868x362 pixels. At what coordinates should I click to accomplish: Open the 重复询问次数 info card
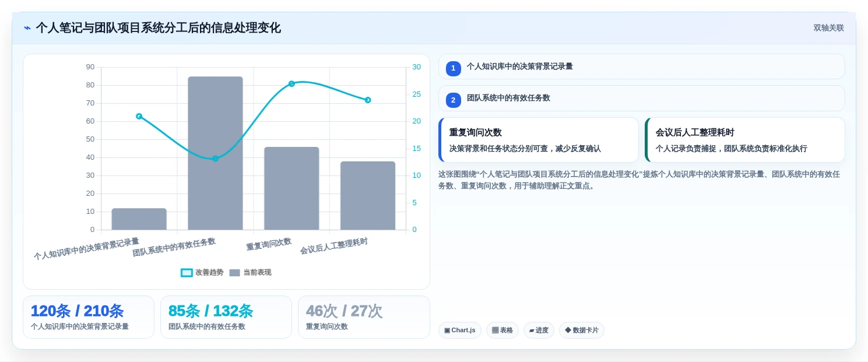click(538, 140)
